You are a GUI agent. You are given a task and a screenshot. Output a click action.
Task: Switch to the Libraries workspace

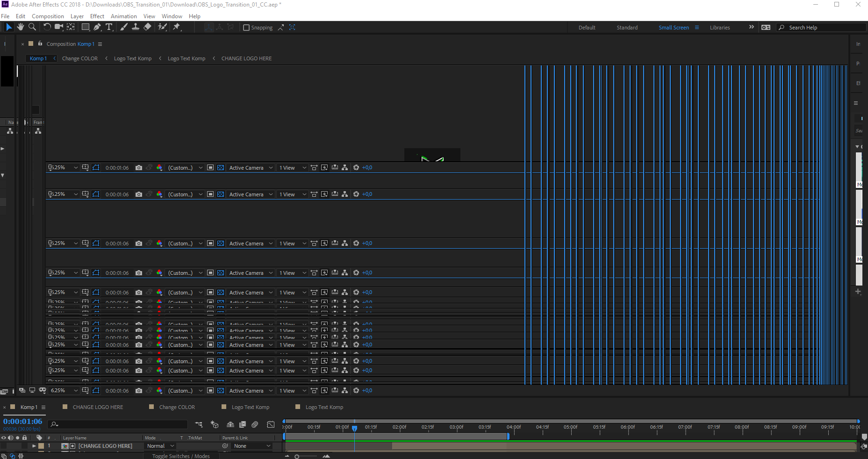pyautogui.click(x=720, y=28)
